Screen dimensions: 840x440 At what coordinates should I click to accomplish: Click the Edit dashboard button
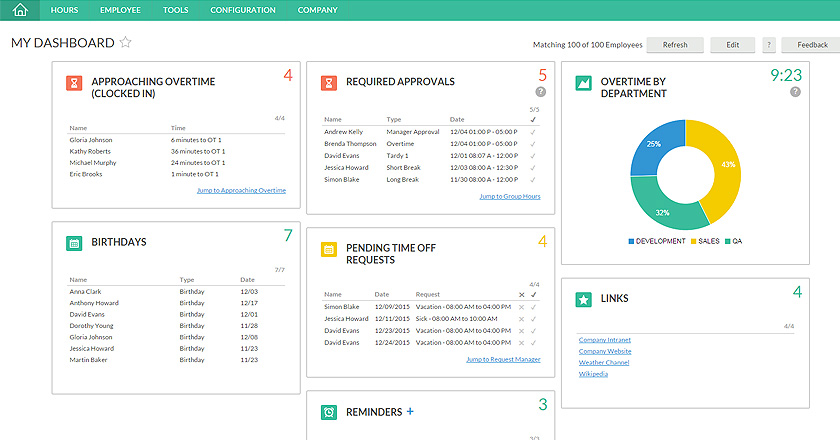coord(732,45)
